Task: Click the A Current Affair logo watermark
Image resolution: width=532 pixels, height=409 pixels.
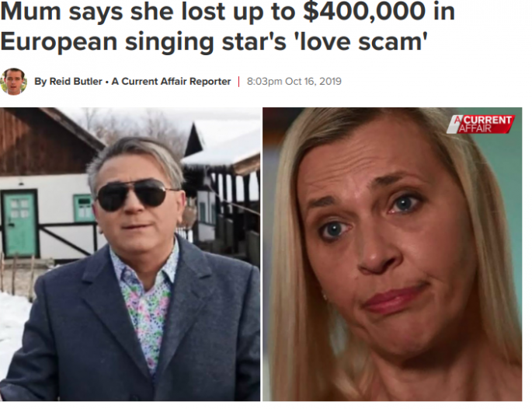Action: 481,124
